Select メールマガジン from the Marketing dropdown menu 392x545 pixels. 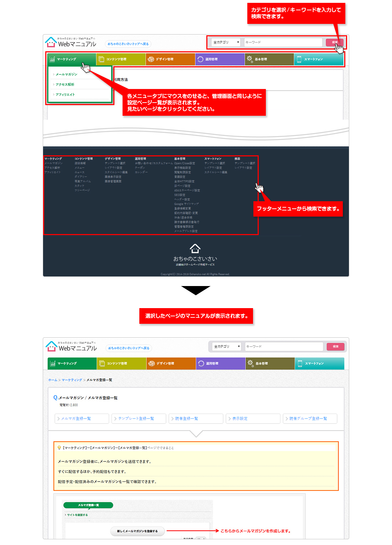[66, 74]
